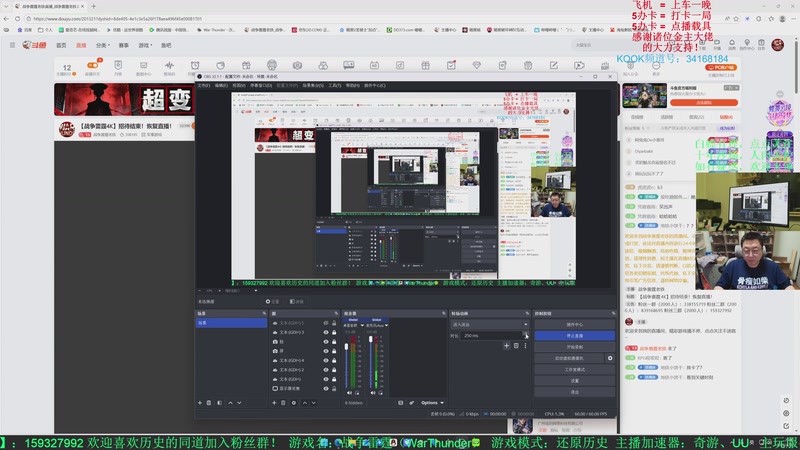Screen dimensions: 800x450
Task: Delete transition using the trash icon
Action: [516, 345]
